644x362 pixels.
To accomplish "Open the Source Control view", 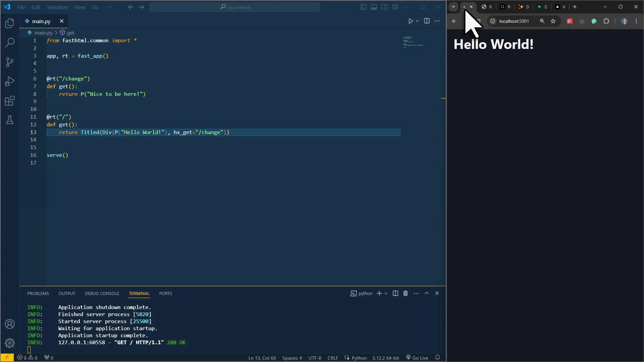I will [10, 62].
